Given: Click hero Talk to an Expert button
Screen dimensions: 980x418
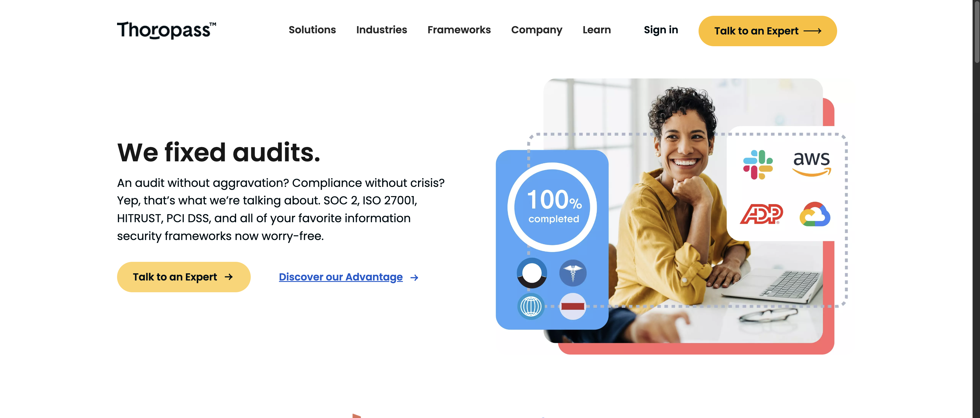Looking at the screenshot, I should tap(183, 277).
